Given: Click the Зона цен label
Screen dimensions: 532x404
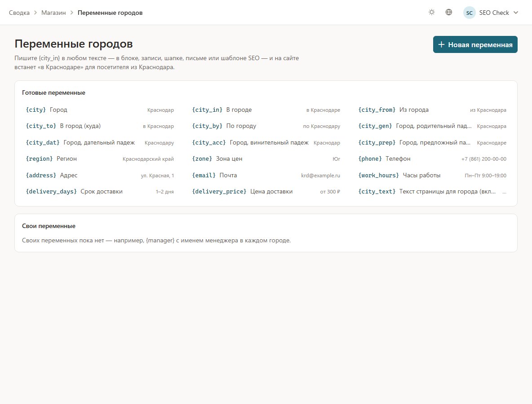Looking at the screenshot, I should tap(229, 158).
